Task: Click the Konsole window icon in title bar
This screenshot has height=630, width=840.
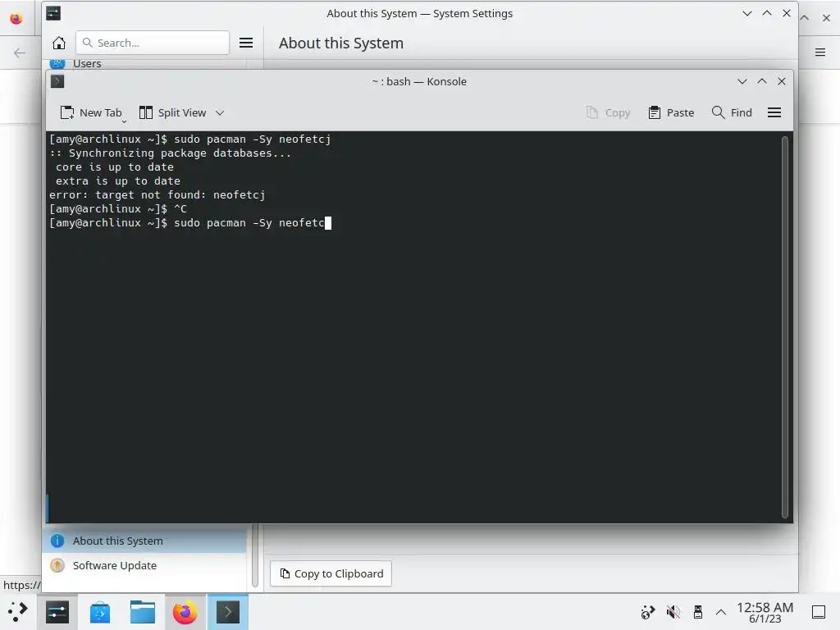Action: (x=57, y=81)
